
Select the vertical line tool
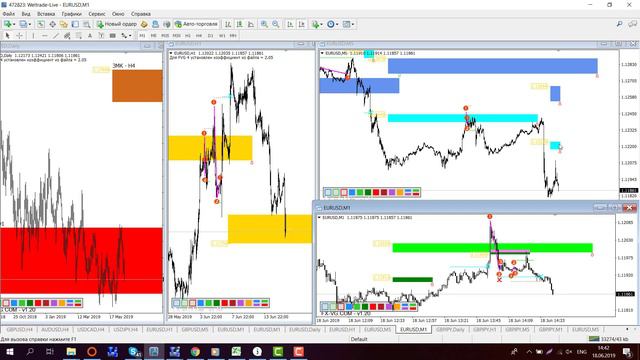(33, 36)
